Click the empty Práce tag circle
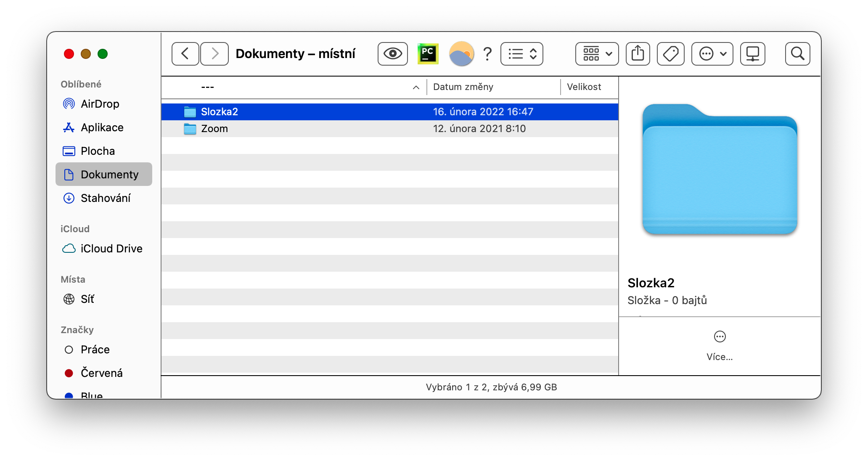The image size is (868, 461). pyautogui.click(x=69, y=350)
